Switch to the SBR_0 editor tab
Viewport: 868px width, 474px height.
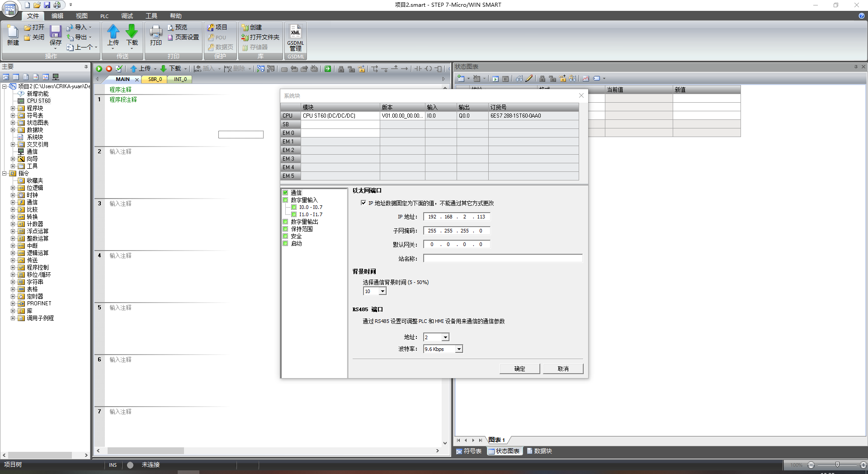(x=155, y=79)
